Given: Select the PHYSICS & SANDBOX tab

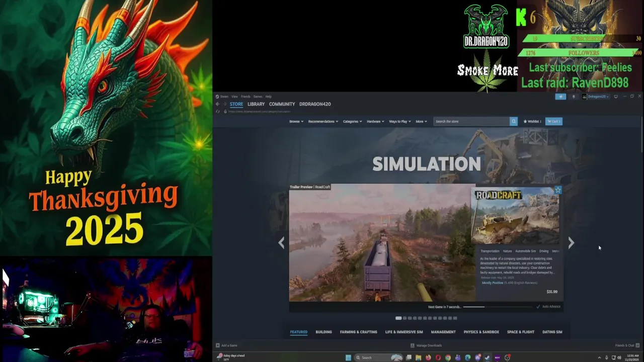Looking at the screenshot, I should (x=481, y=332).
